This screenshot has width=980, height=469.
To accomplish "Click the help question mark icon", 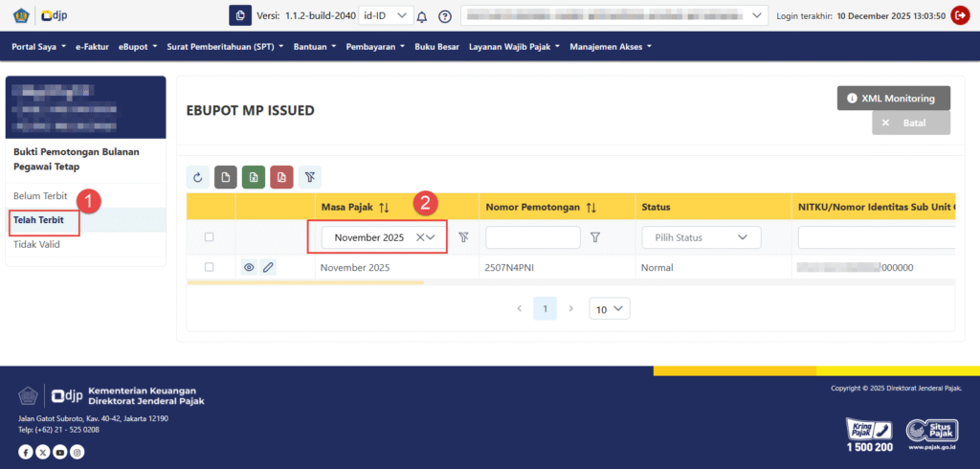I will click(x=444, y=16).
